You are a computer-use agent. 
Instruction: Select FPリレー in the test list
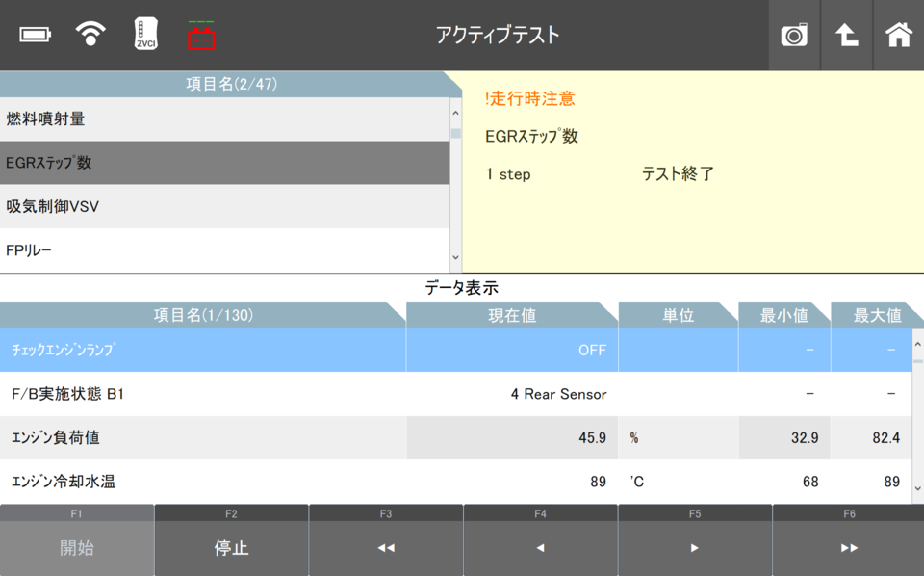point(224,250)
